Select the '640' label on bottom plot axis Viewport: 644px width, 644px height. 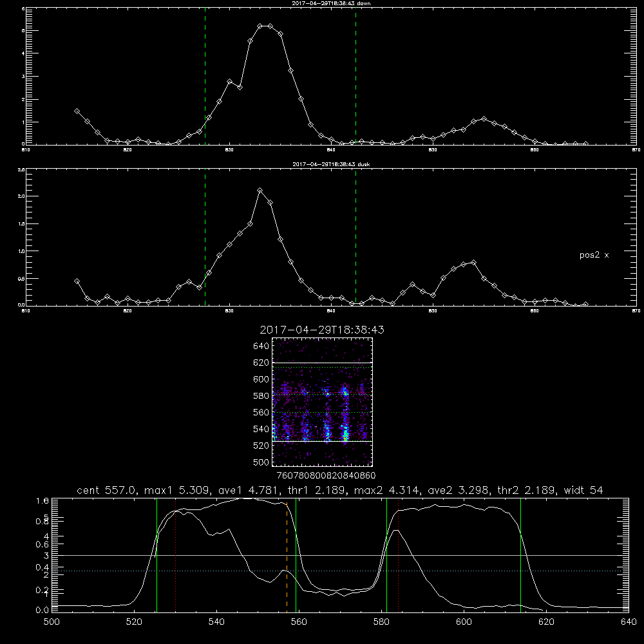coord(629,622)
